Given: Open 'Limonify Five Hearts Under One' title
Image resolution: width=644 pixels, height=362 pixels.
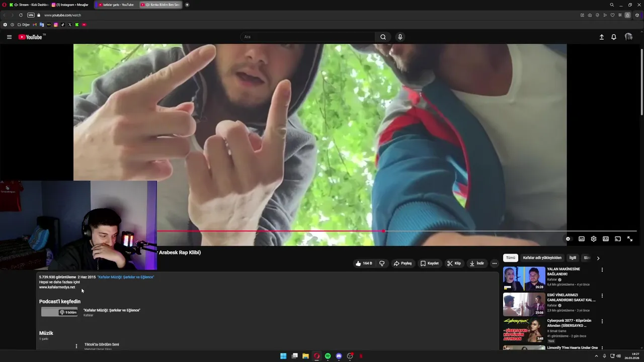Looking at the screenshot, I should (573, 347).
